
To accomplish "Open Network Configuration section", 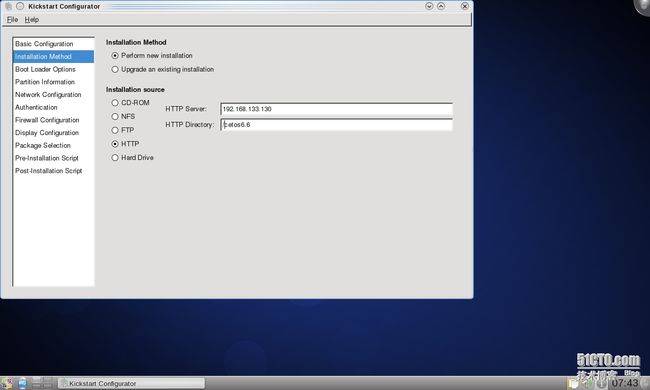I will click(53, 94).
